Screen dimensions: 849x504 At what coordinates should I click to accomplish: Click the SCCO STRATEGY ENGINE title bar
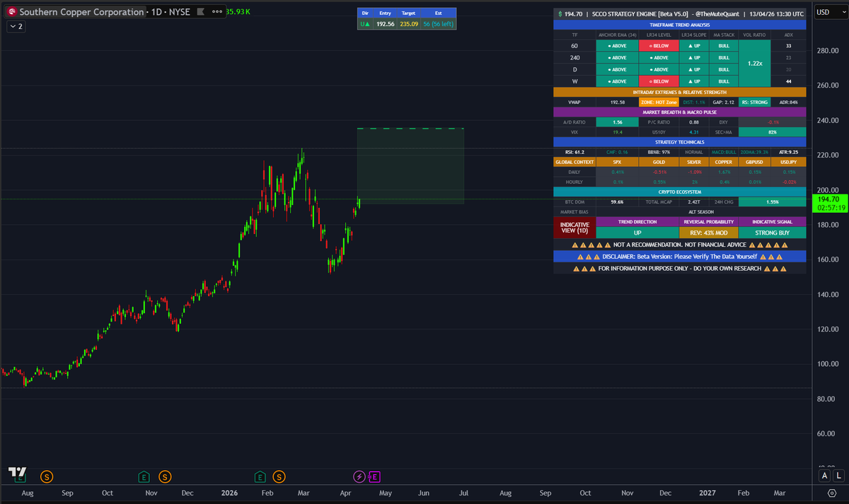679,13
